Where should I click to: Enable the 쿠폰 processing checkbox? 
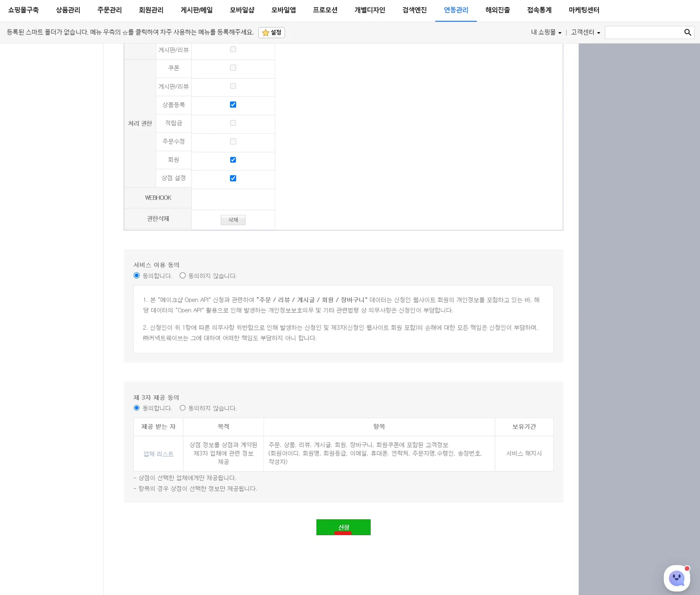(x=233, y=68)
